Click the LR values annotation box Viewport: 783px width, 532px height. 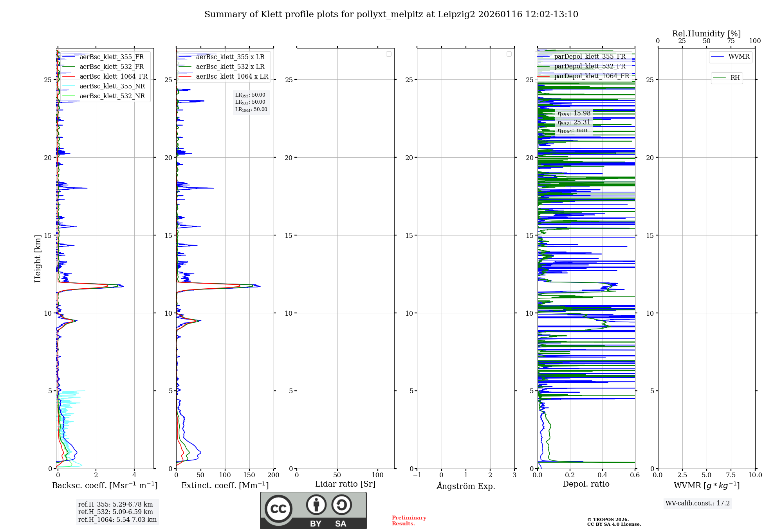[x=251, y=102]
